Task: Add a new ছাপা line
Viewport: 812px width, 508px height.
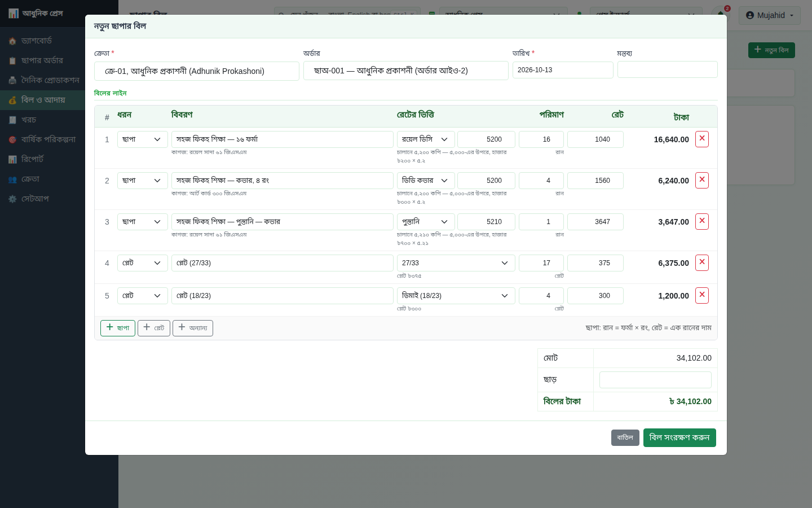Action: tap(118, 328)
